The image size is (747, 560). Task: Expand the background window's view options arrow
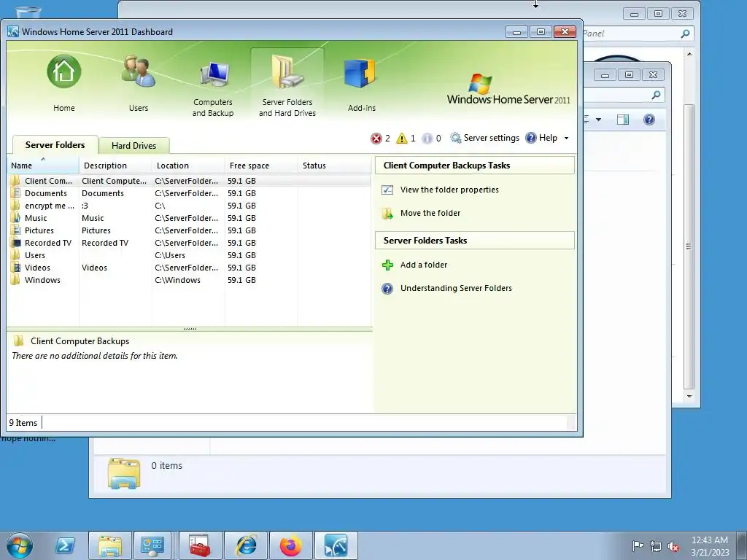(598, 120)
